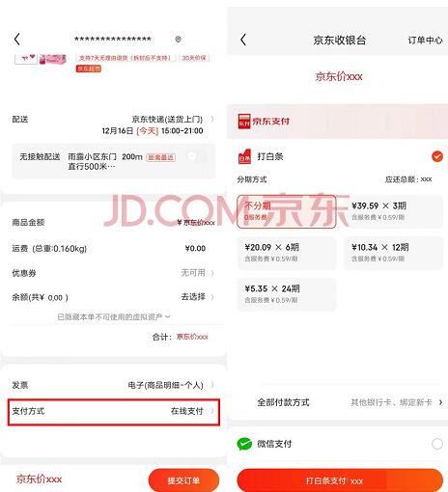Tap the location target icon in header
448x492 pixels.
178,40
